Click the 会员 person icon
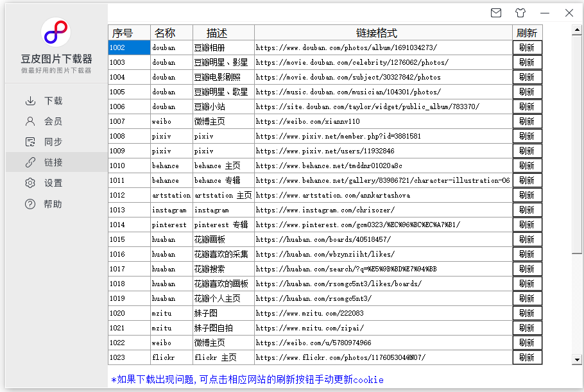Screen dimensions: 584x392 coord(30,121)
